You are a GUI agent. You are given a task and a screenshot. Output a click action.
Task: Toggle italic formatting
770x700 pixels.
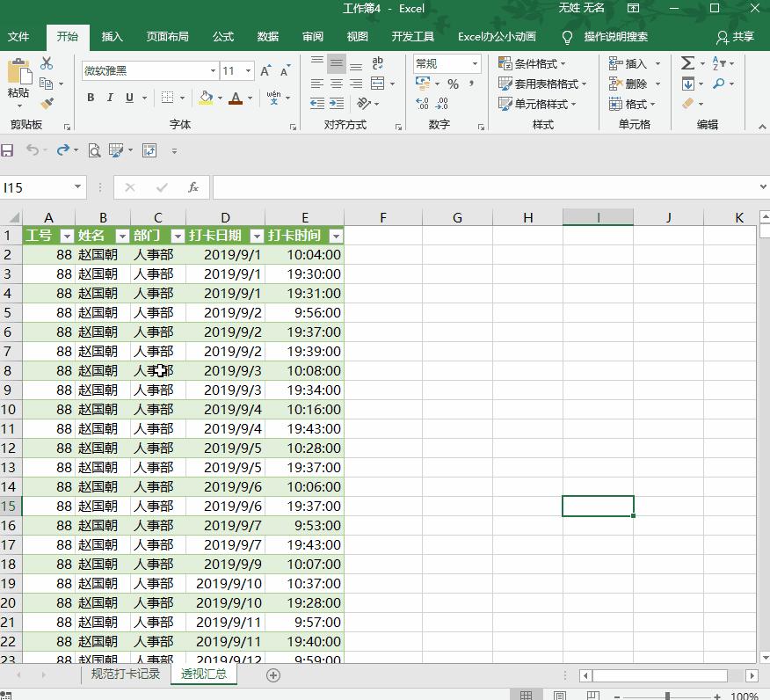(x=110, y=98)
